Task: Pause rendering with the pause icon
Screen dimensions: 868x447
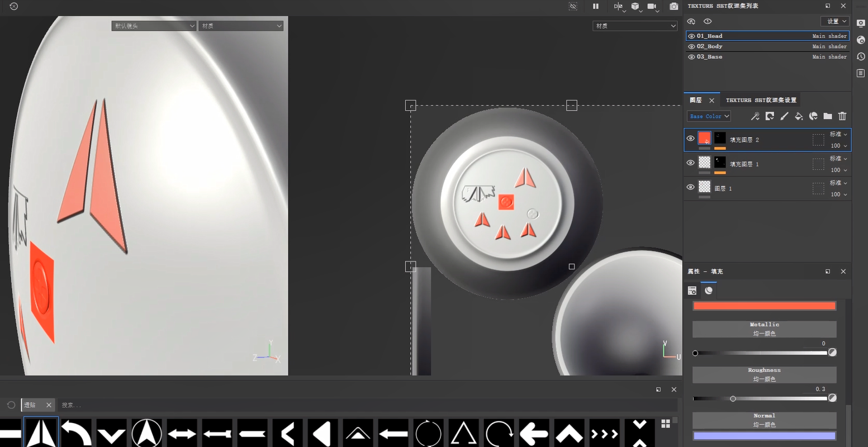Action: click(x=596, y=6)
